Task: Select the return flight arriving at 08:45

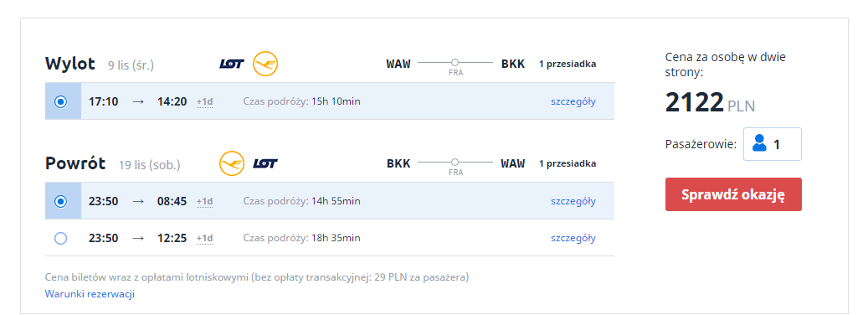Action: click(x=61, y=202)
